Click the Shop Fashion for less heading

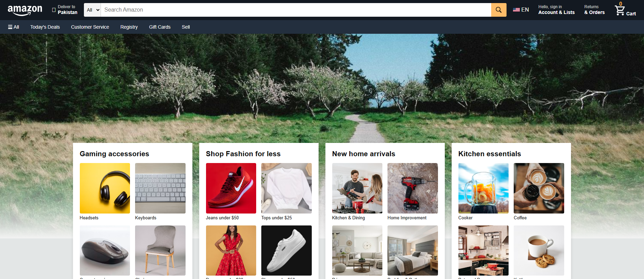click(x=243, y=154)
